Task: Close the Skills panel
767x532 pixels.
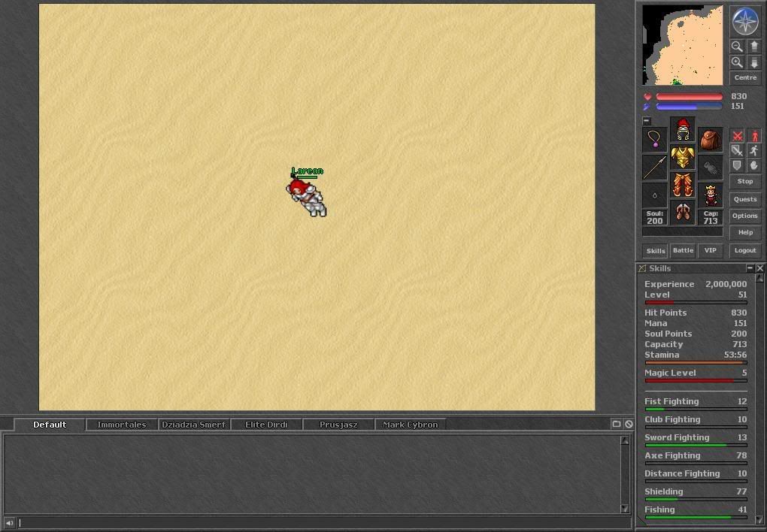Action: [x=759, y=268]
